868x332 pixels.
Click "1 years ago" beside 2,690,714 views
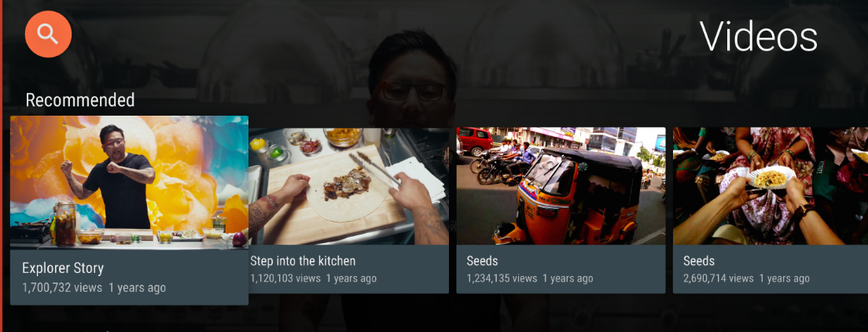pos(784,279)
